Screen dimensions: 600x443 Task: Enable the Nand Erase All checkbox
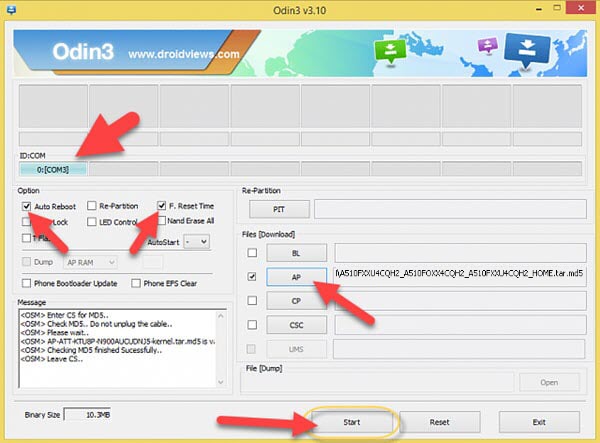(x=162, y=221)
